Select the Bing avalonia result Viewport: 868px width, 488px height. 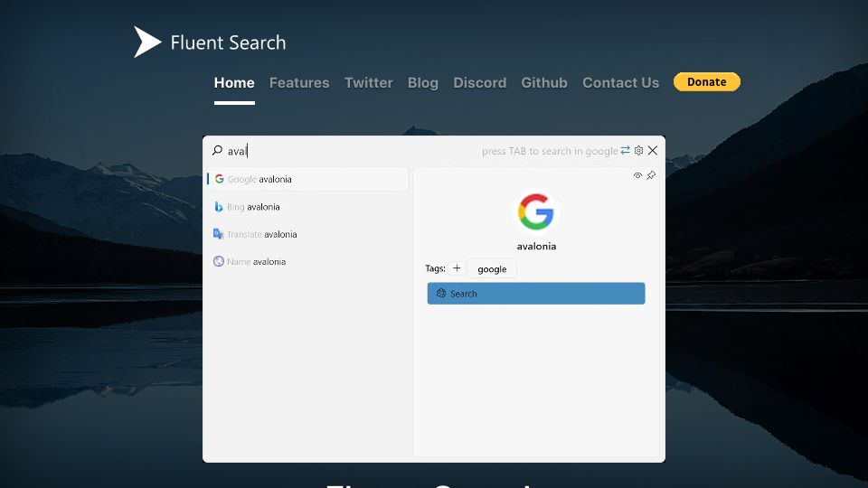click(307, 207)
